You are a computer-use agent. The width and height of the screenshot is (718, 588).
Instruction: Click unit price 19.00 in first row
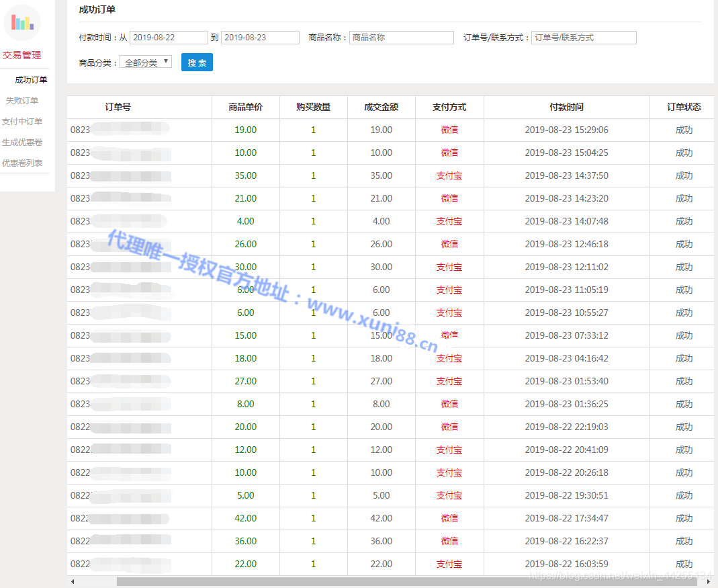[245, 130]
